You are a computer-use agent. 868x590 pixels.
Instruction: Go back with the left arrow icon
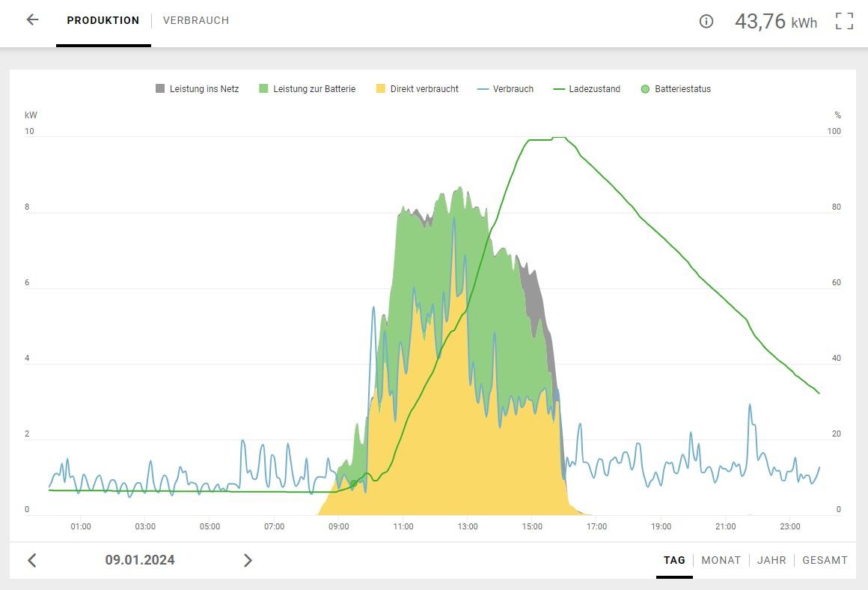[x=33, y=20]
